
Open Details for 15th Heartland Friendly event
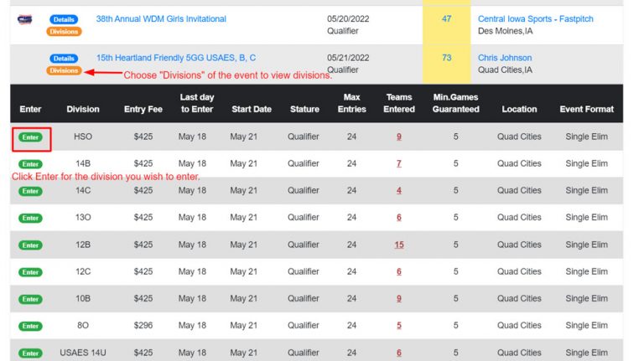(64, 59)
